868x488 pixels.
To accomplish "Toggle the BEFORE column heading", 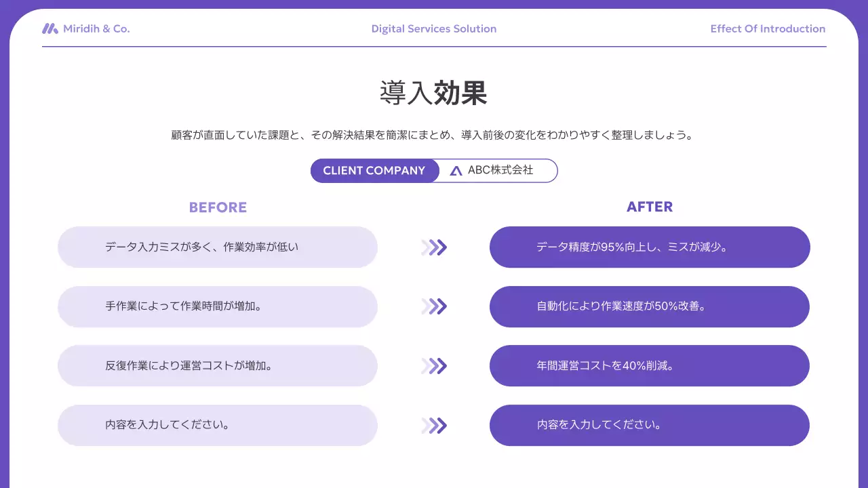I will [x=218, y=207].
